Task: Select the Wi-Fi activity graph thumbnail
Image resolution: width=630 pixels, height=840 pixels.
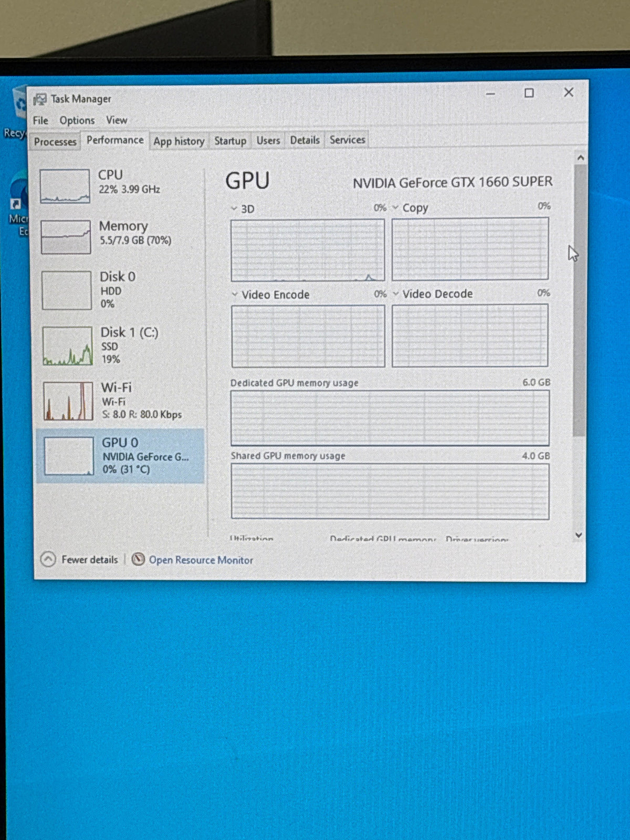Action: (68, 401)
